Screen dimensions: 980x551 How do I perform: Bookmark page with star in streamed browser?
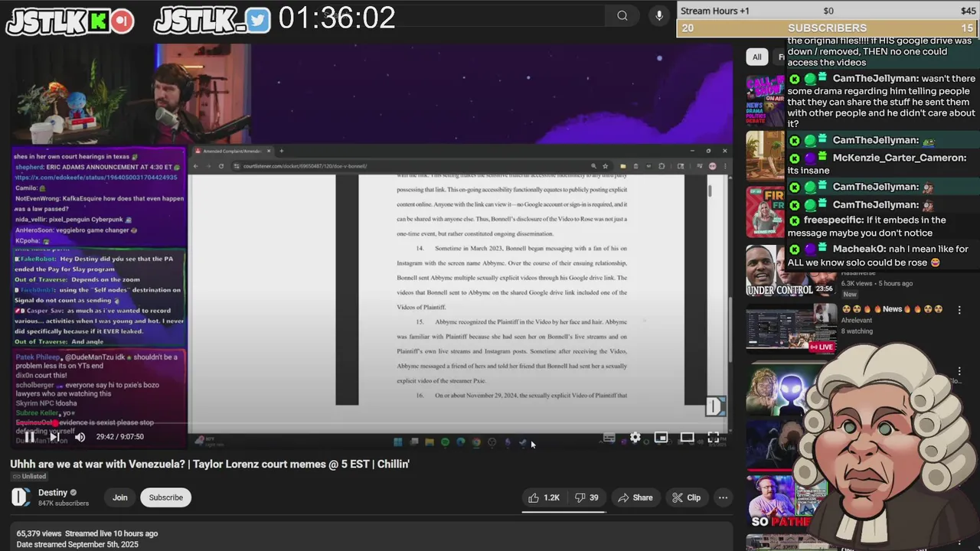(605, 166)
